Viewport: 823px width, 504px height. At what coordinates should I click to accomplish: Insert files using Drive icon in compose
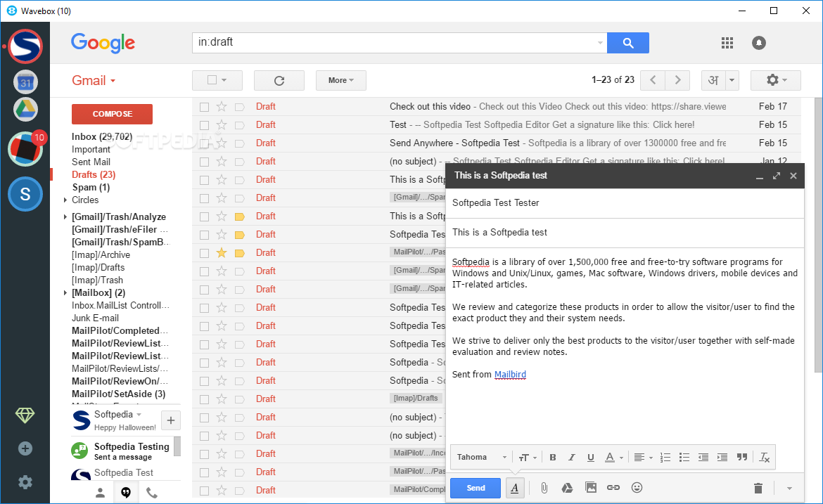coord(567,488)
